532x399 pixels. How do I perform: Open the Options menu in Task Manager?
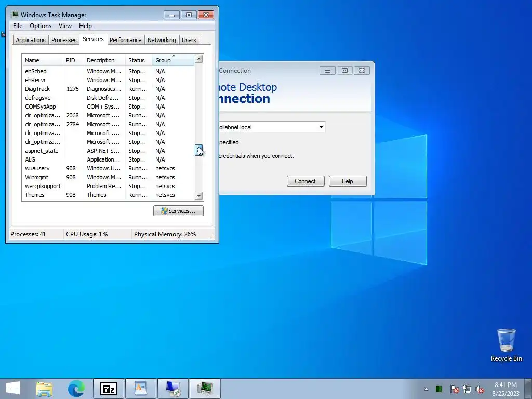pos(41,26)
